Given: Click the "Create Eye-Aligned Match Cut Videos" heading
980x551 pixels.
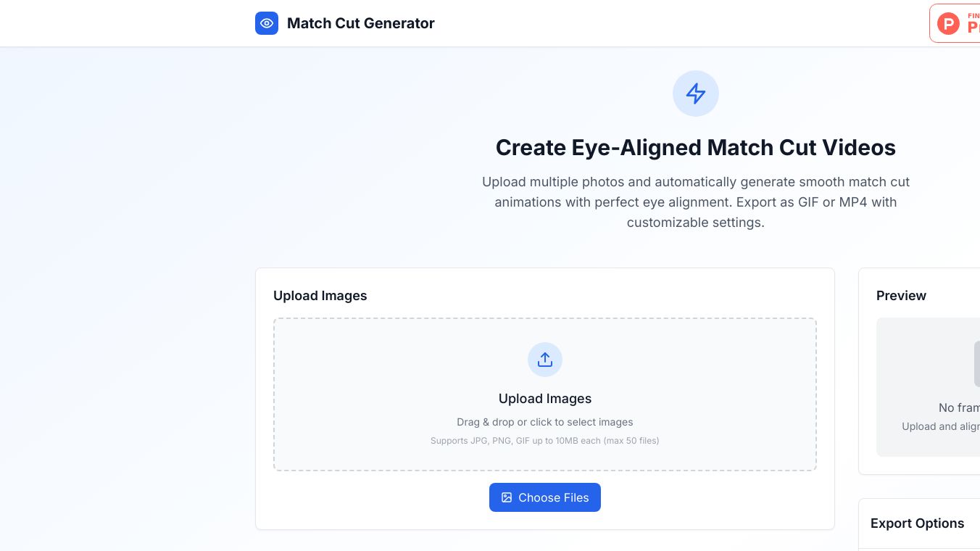Looking at the screenshot, I should 696,148.
